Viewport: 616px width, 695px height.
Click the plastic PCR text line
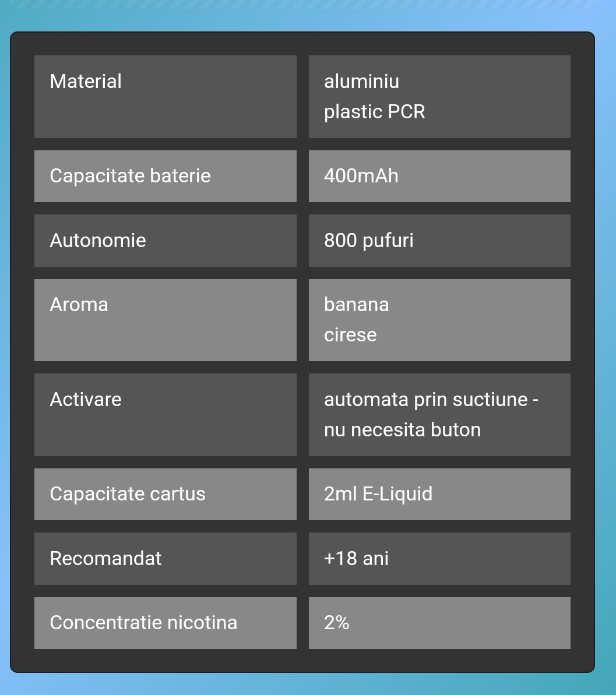375,112
